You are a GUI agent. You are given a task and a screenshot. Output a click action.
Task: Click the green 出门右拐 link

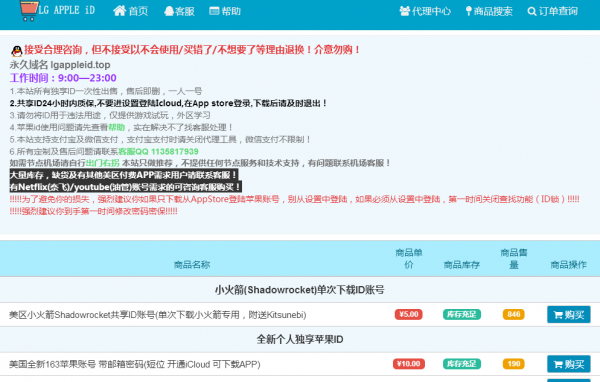[103, 163]
